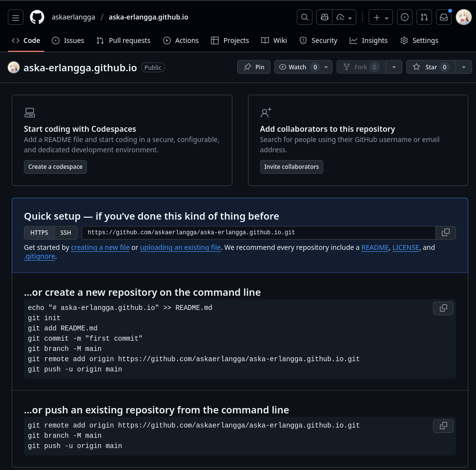Copy the repository URL using the copy icon
Viewport: 476px width, 470px height.
pos(445,233)
